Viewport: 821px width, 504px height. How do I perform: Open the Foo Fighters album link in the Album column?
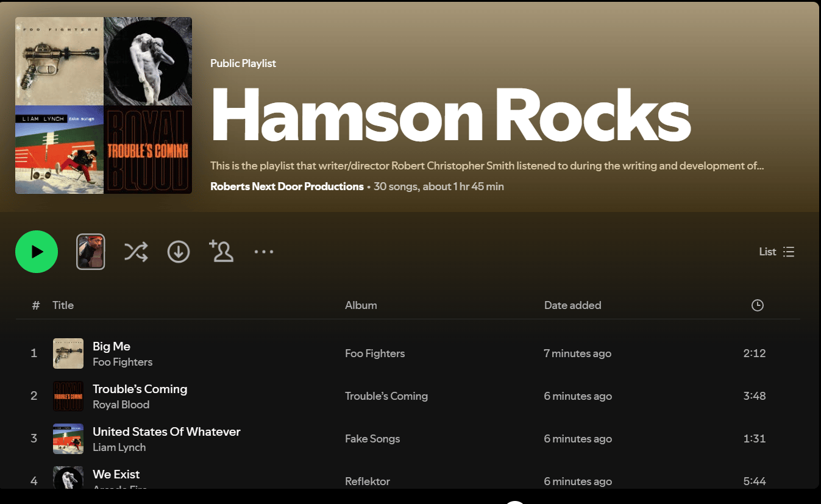click(x=375, y=353)
